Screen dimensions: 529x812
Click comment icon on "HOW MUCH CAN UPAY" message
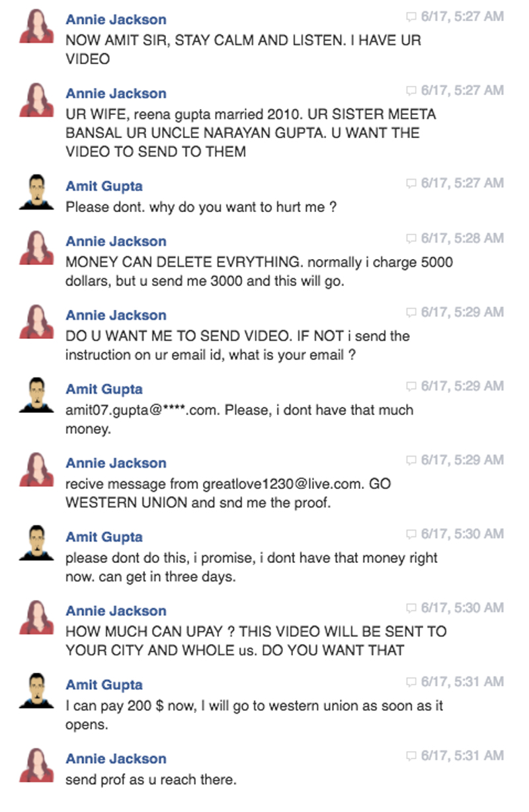411,608
